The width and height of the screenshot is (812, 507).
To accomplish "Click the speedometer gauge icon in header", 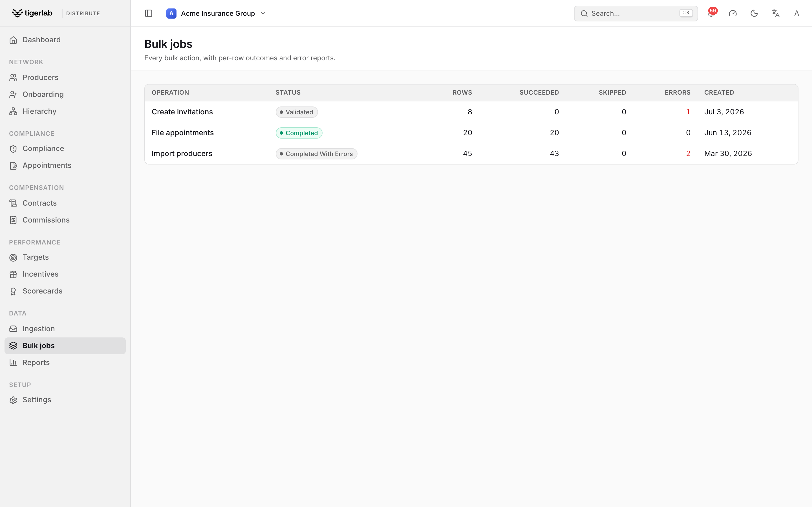I will 732,14.
